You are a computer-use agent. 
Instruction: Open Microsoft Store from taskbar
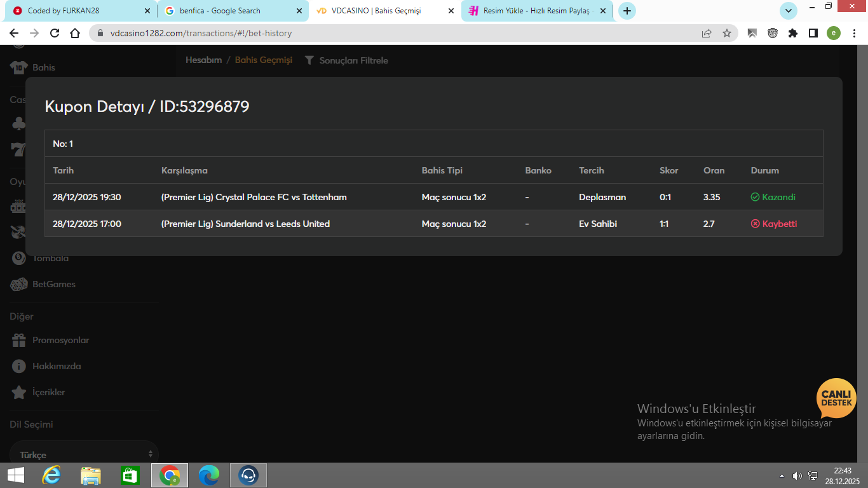click(x=130, y=475)
